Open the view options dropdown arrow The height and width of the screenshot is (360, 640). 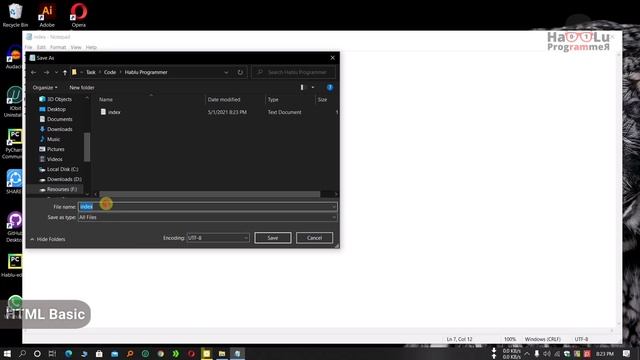click(313, 87)
